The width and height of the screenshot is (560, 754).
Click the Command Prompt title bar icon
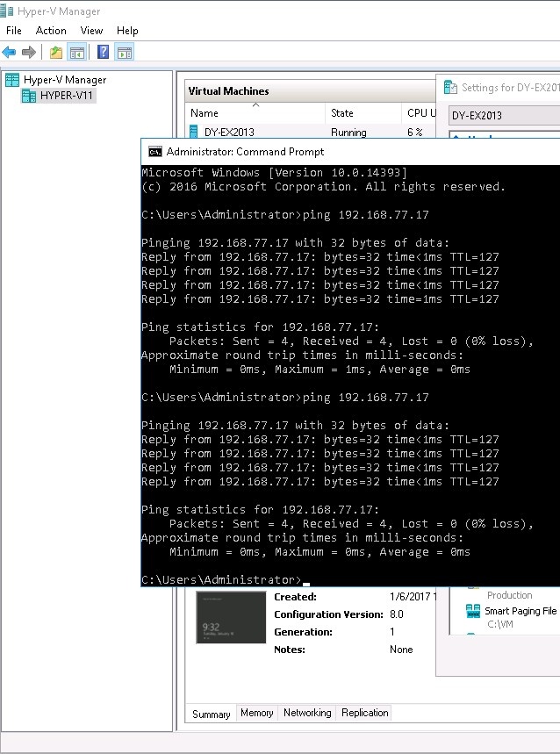pyautogui.click(x=154, y=151)
